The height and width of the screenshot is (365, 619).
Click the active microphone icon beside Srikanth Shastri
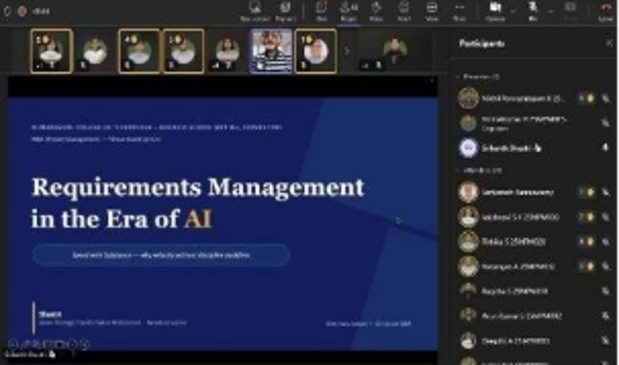pos(605,148)
